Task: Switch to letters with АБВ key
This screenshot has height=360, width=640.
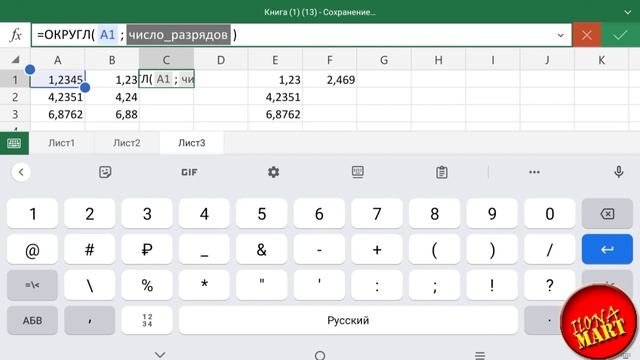Action: [x=32, y=320]
